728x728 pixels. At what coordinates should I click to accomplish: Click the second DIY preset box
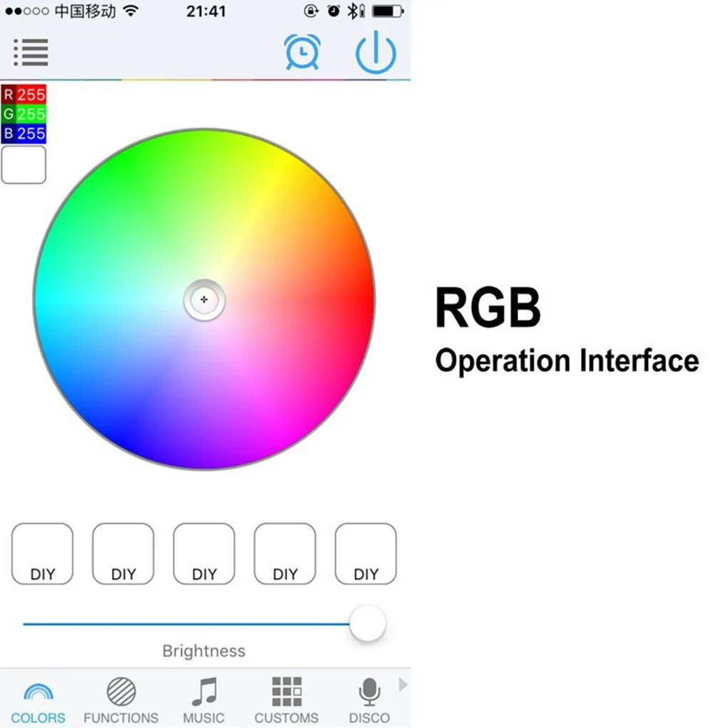[x=123, y=553]
